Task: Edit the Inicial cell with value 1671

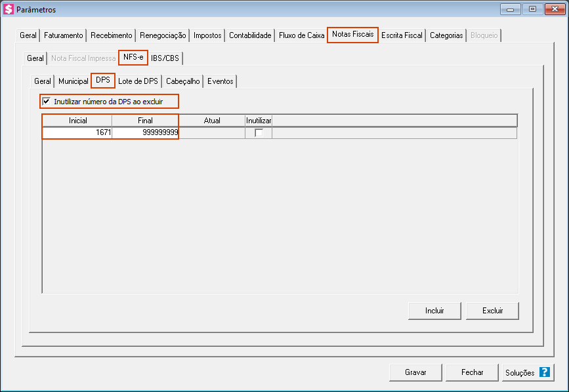Action: coord(77,133)
